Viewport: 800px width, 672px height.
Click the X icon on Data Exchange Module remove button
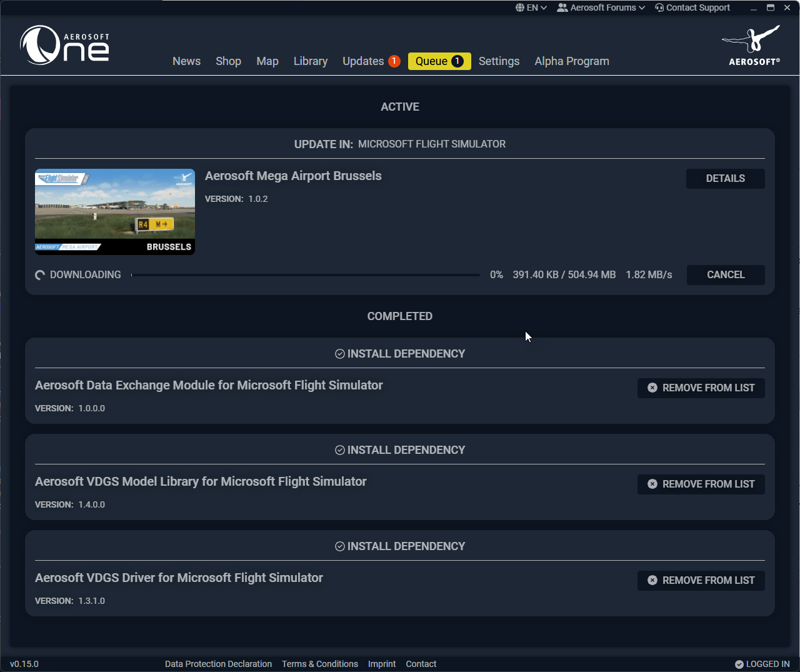(x=652, y=388)
